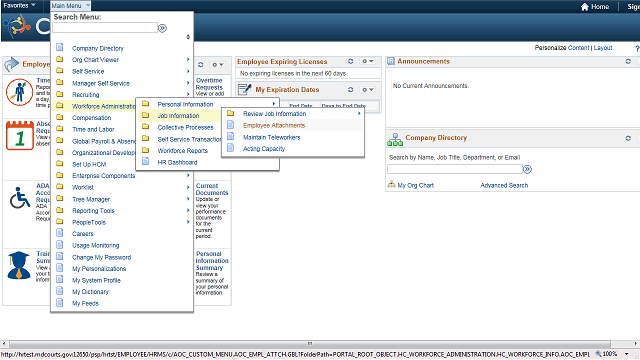Click the Review Job Information folder icon
This screenshot has width=640, height=360.
click(x=231, y=113)
